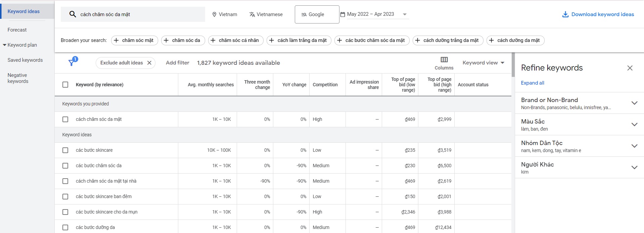Change the Vietnamese language setting

tap(266, 14)
